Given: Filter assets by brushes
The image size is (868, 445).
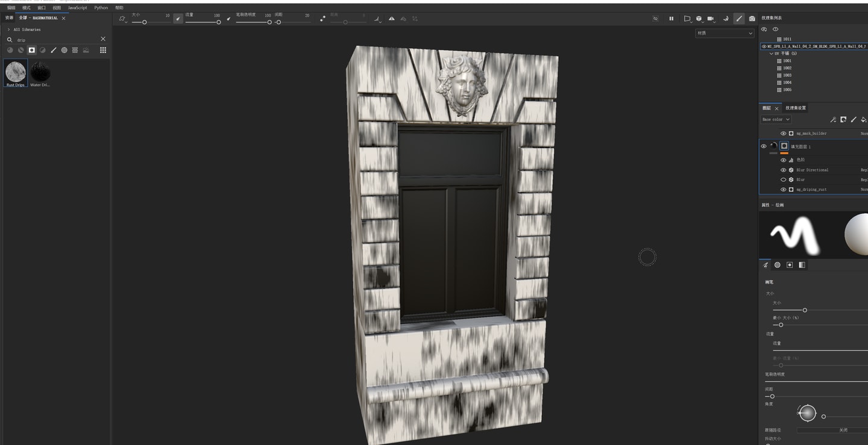Looking at the screenshot, I should (53, 50).
